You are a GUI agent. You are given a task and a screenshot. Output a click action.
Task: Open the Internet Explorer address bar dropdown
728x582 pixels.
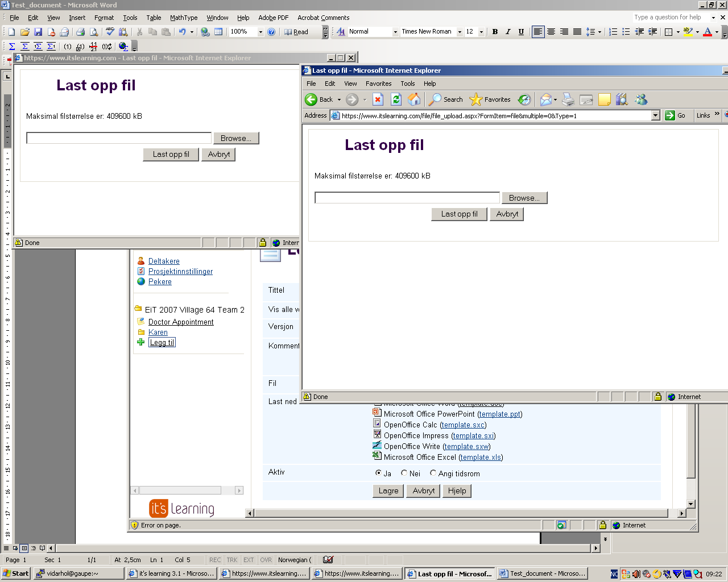(655, 115)
